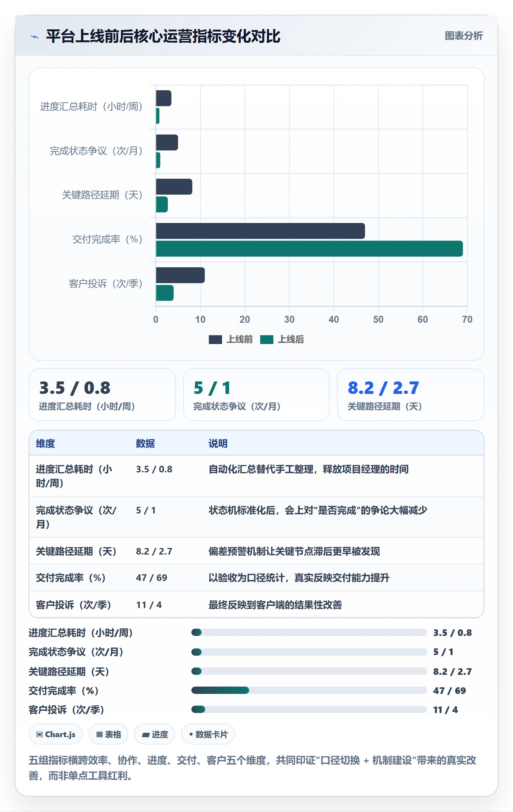Select the Chart.js tag chip

click(x=56, y=734)
